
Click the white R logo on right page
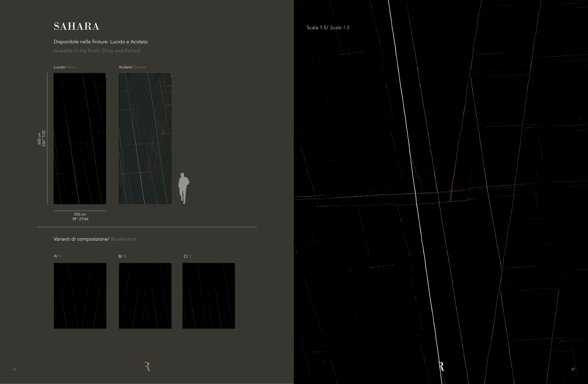coord(441,366)
